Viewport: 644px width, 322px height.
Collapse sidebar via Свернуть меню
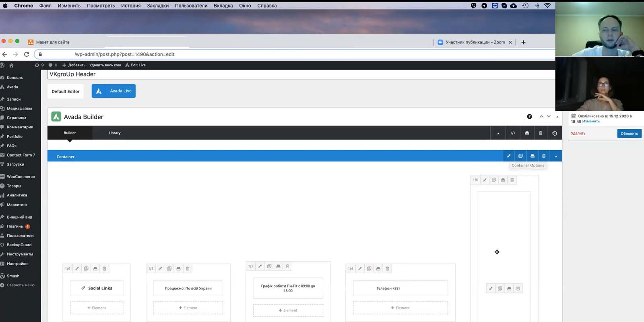click(x=20, y=285)
